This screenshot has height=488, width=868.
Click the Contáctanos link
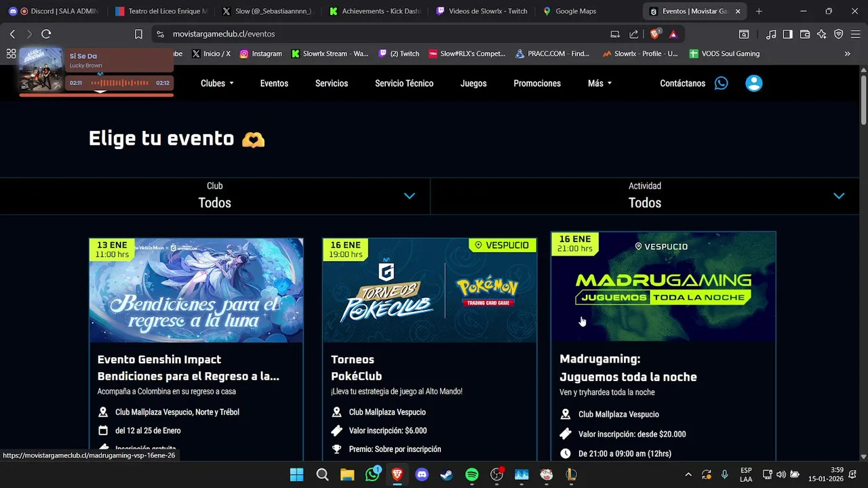tap(682, 83)
